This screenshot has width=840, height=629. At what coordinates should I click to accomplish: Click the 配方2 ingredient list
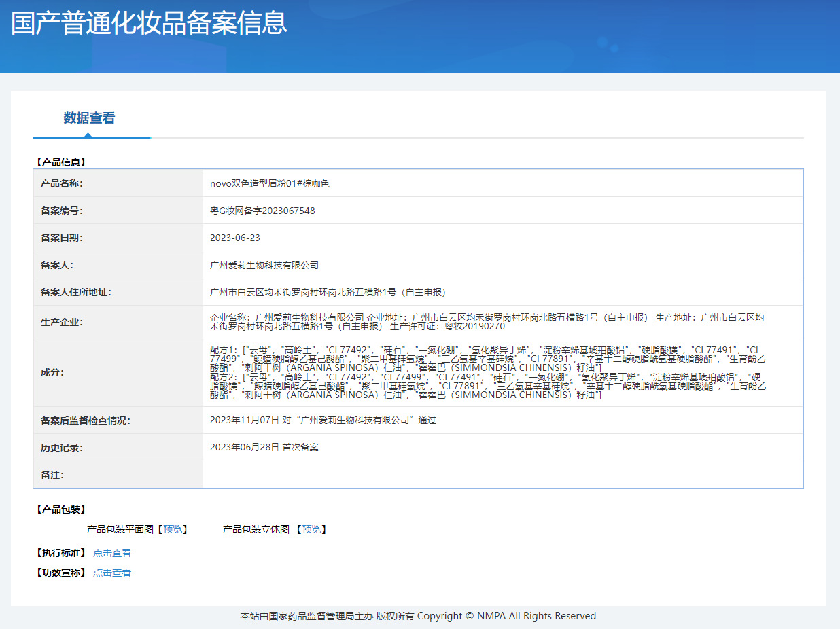pyautogui.click(x=487, y=385)
